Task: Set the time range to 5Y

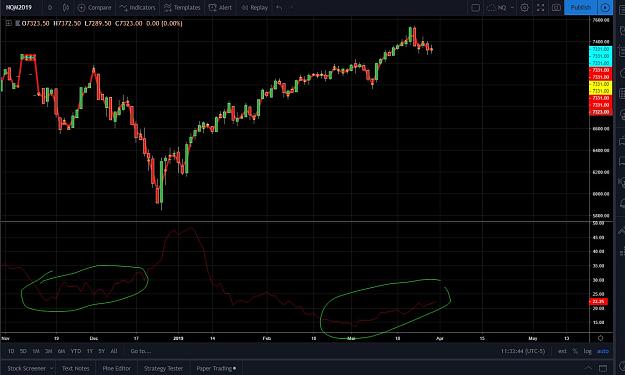Action: click(102, 351)
